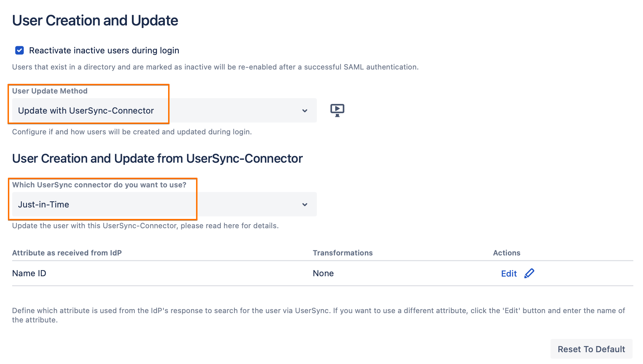Click the Transformations column header

[343, 253]
